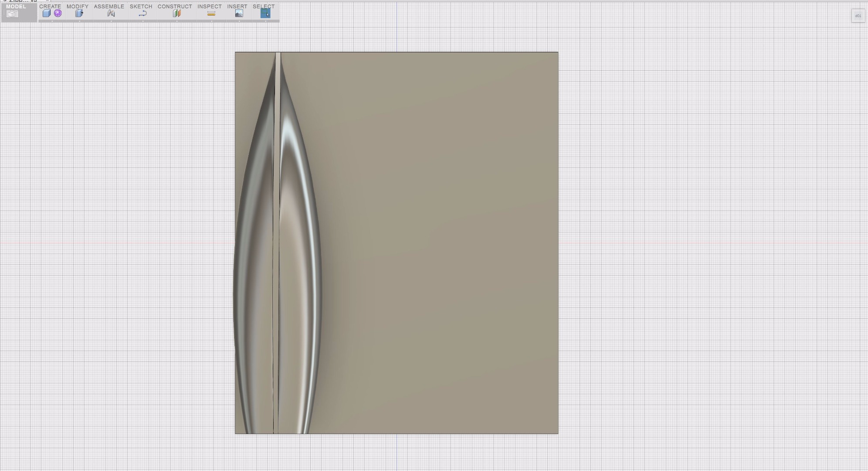The height and width of the screenshot is (471, 868).
Task: Open the SKETCH menu label
Action: [x=141, y=6]
